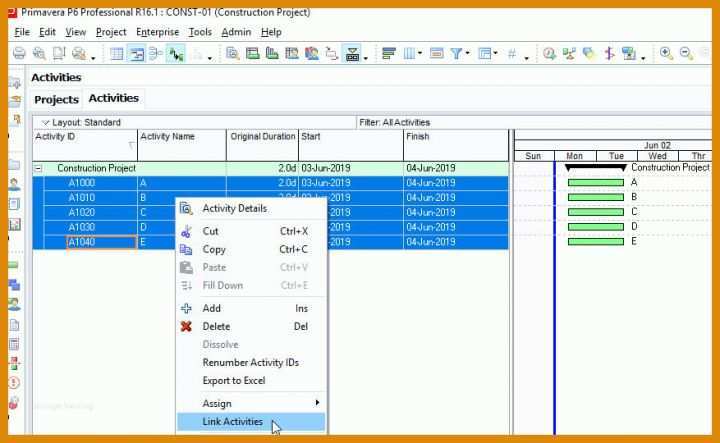Open the Columns toolbar icon
Viewport: 720px width, 443px height.
click(409, 54)
